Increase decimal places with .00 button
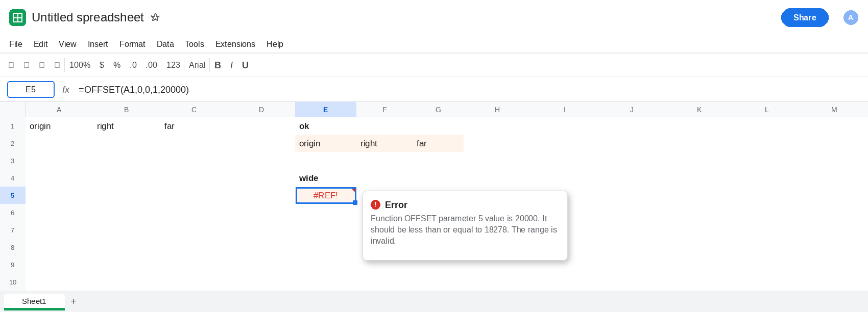Screen dimensions: 868x312 pos(151,65)
